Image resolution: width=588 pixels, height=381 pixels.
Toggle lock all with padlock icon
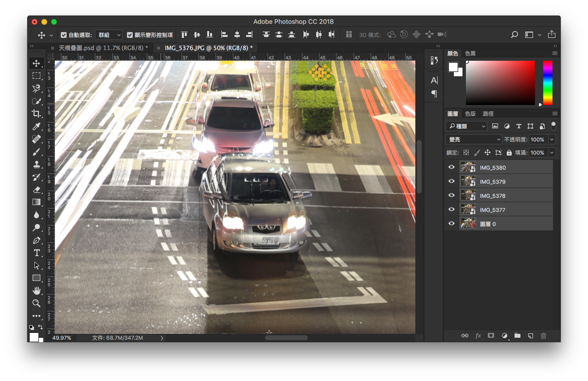[509, 153]
